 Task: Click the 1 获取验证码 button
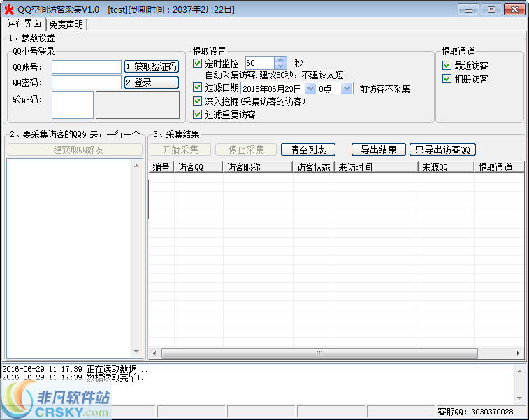[152, 66]
